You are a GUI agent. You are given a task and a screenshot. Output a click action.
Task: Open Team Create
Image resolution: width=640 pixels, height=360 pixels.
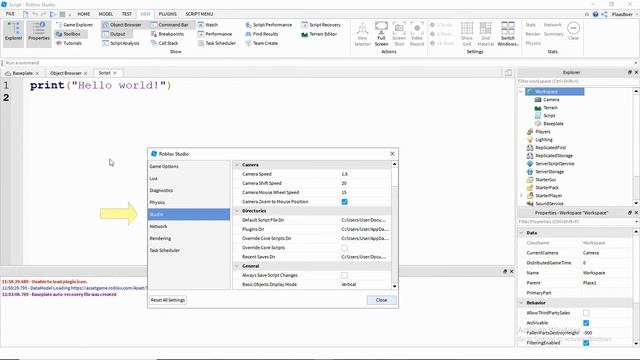tap(262, 43)
